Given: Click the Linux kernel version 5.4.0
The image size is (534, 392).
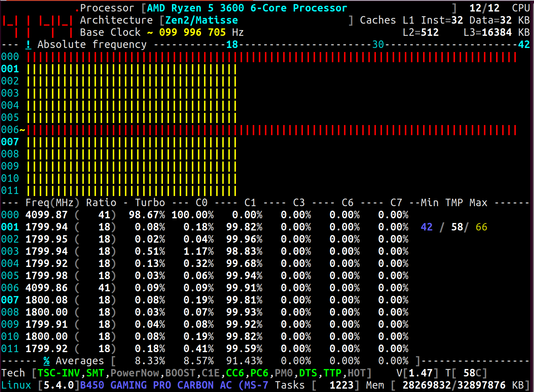Looking at the screenshot, I should click(58, 385).
